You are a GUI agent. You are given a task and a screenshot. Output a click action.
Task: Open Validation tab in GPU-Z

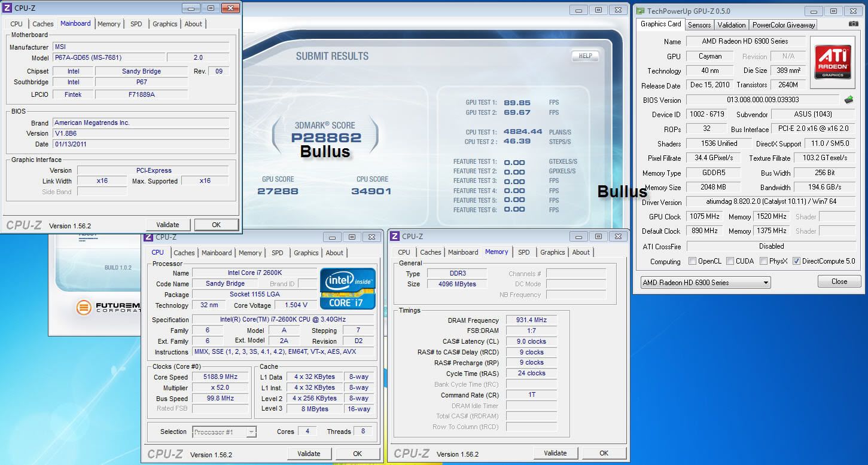(732, 25)
